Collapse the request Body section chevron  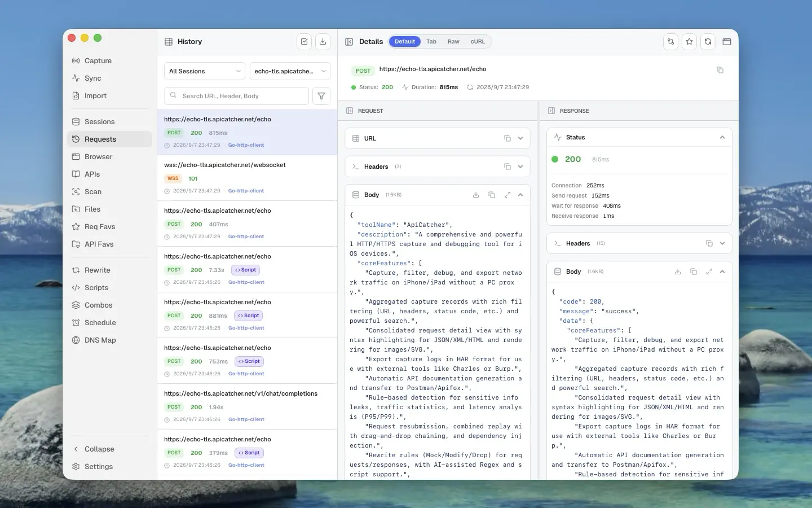point(520,195)
